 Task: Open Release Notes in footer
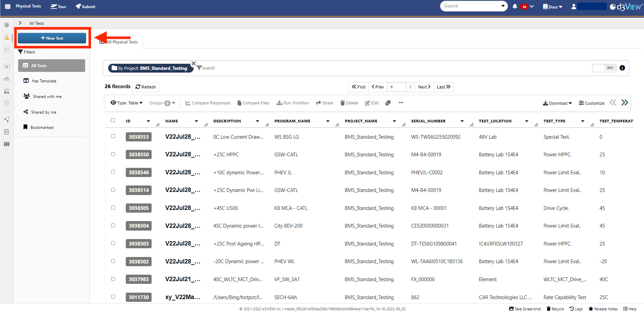click(603, 309)
